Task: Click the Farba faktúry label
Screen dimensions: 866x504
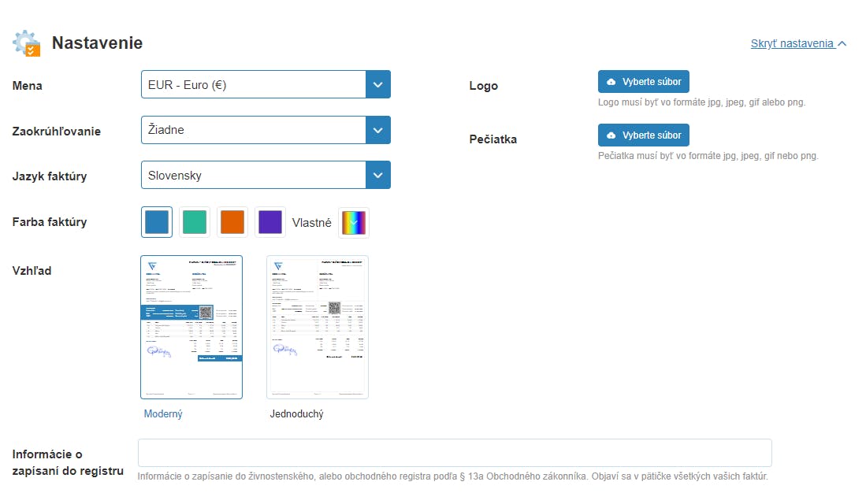Action: (50, 222)
